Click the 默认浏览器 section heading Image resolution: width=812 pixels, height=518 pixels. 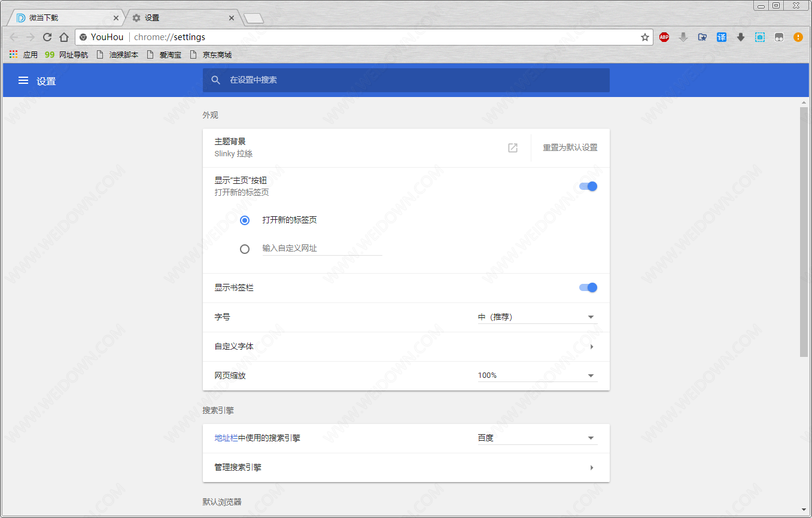(222, 502)
